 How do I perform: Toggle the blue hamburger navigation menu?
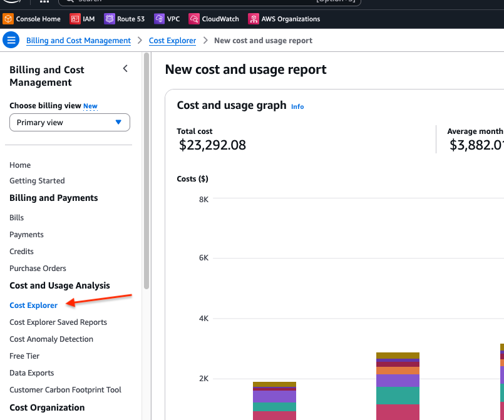(11, 40)
